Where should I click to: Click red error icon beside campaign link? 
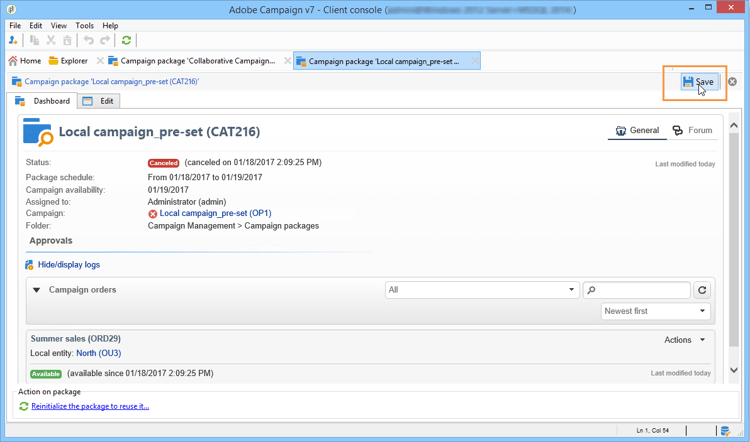click(x=153, y=214)
